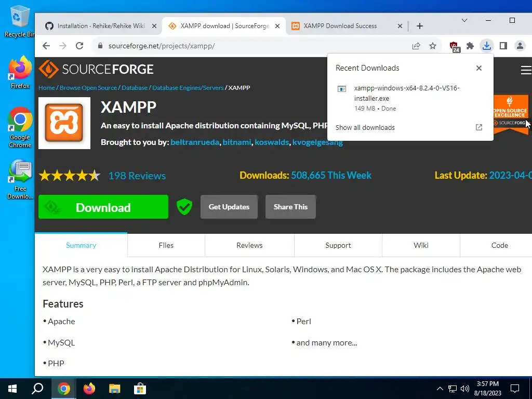Screen dimensions: 532x399
Task: Open the tab search chevron dropdown
Action: coord(464,21)
